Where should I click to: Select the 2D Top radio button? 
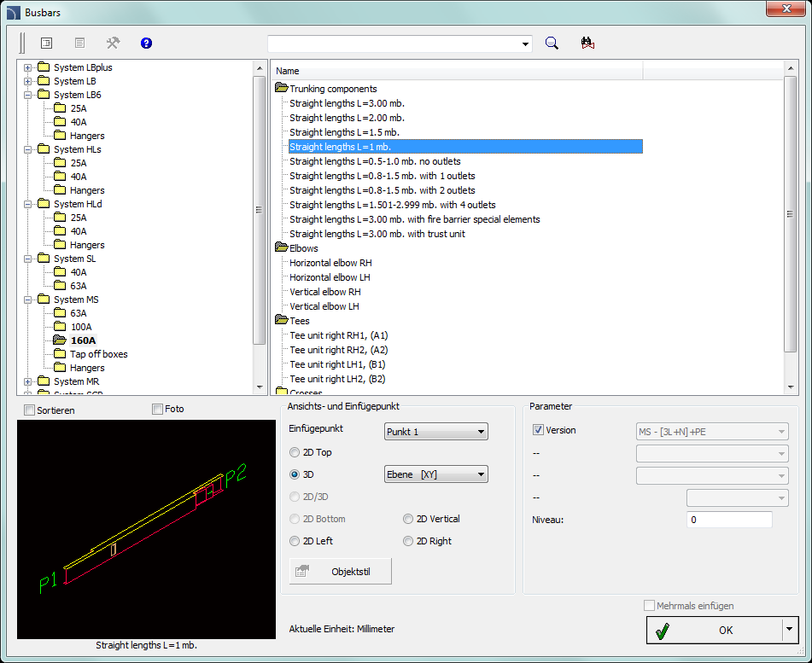click(x=295, y=452)
